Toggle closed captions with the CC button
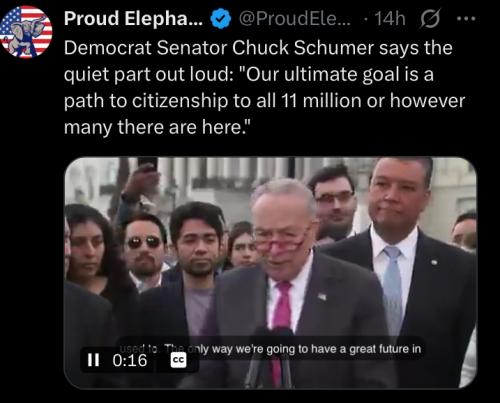 point(178,360)
